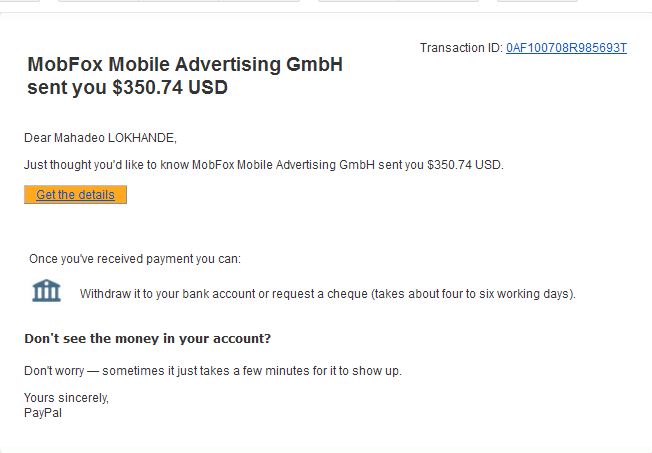Click the MobFox Mobile Advertising GmbH heading
This screenshot has height=453, width=652.
point(185,65)
